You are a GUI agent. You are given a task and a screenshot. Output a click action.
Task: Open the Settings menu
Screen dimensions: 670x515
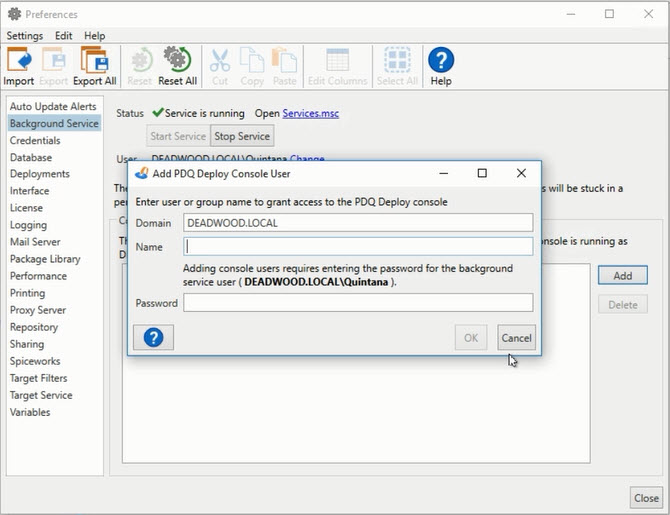tap(25, 36)
